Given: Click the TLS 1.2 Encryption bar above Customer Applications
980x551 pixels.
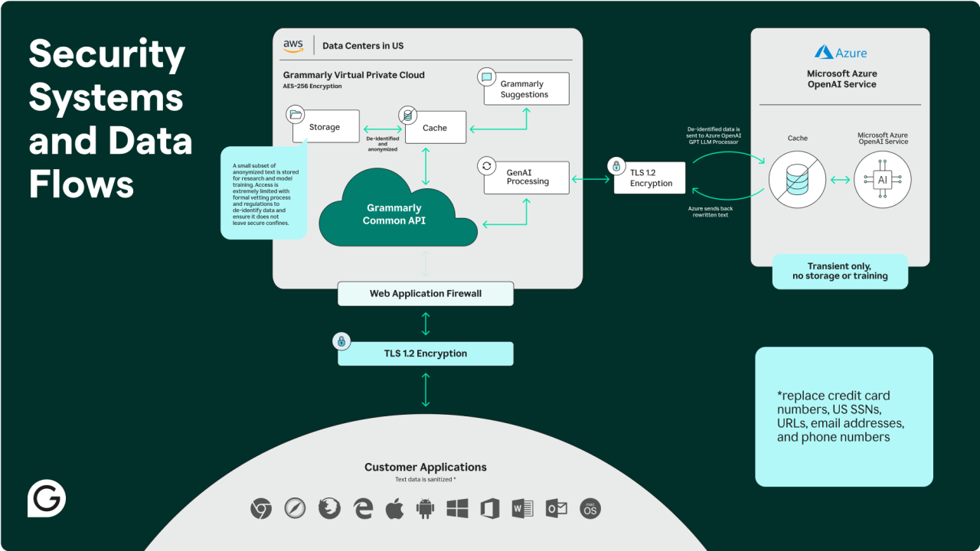Looking at the screenshot, I should pos(426,353).
